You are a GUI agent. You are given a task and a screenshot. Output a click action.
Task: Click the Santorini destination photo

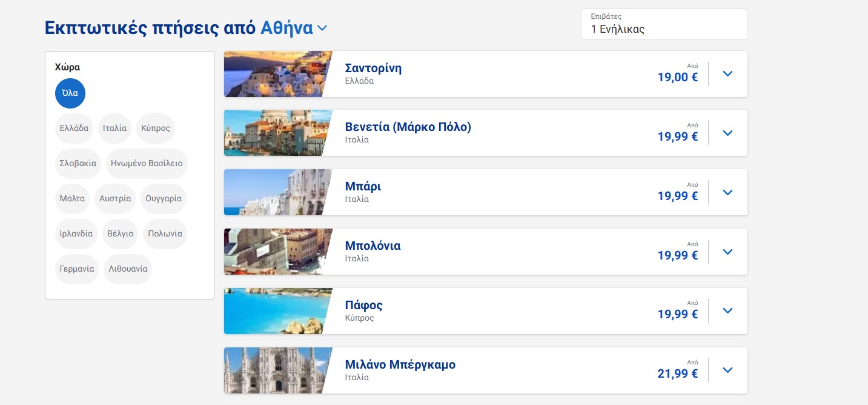[x=276, y=74]
